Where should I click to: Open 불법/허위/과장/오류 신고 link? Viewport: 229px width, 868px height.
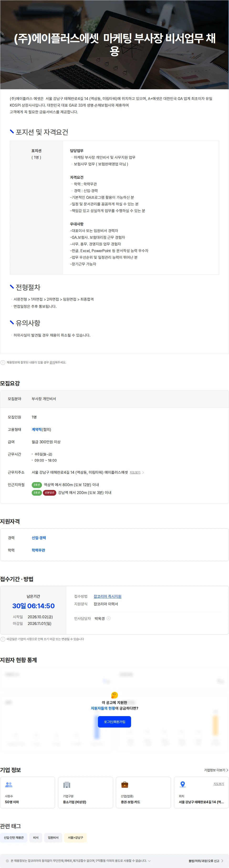click(x=204, y=861)
